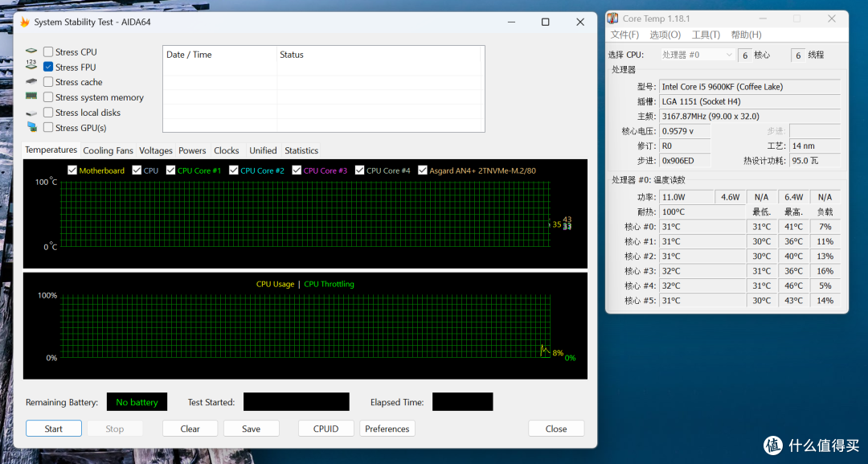This screenshot has height=464, width=868.
Task: Switch to the Powers tab
Action: [192, 150]
